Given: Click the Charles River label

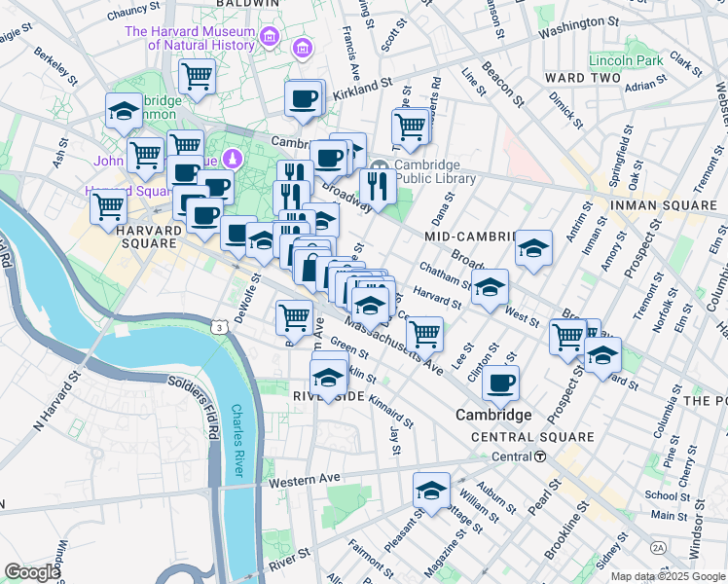Looking at the screenshot, I should [x=237, y=441].
